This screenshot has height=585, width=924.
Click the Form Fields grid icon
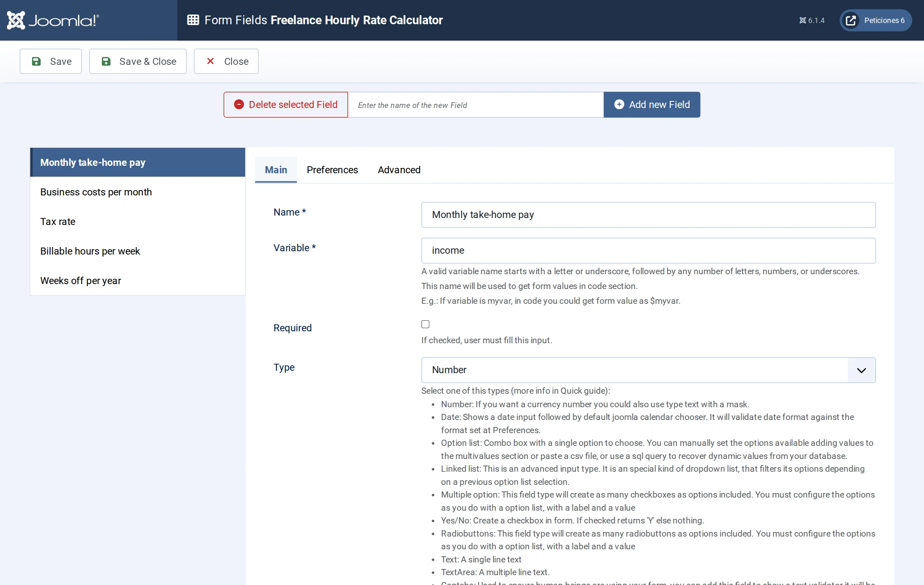pos(193,20)
